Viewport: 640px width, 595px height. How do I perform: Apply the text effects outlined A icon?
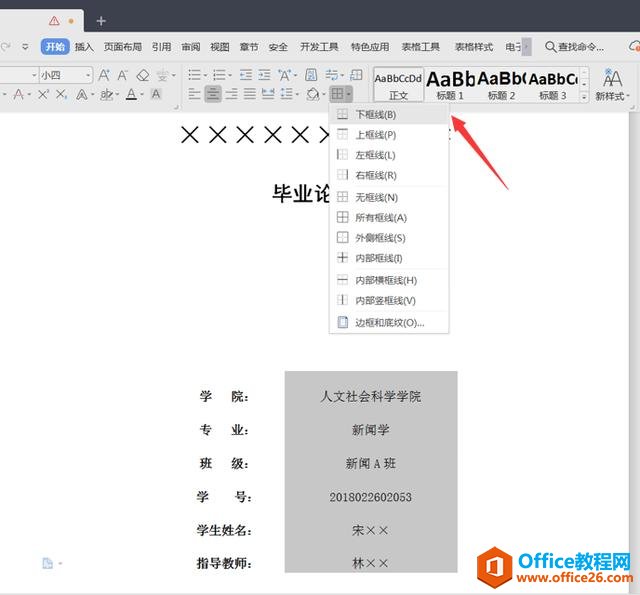click(x=82, y=95)
